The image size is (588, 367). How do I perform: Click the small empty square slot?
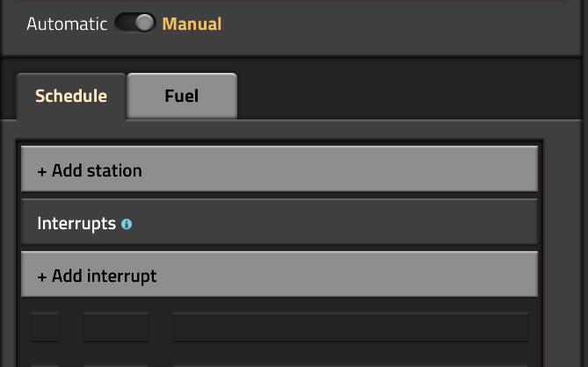[45, 327]
